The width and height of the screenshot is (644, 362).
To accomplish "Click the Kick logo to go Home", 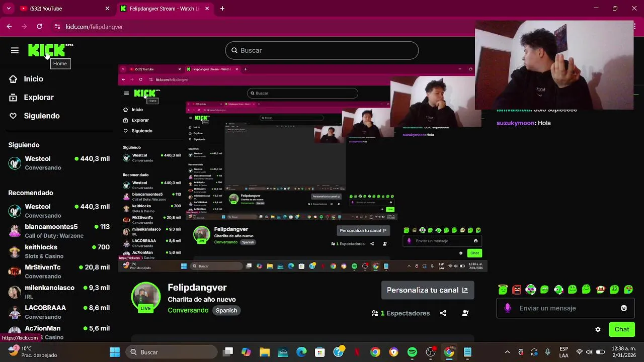I will [47, 50].
